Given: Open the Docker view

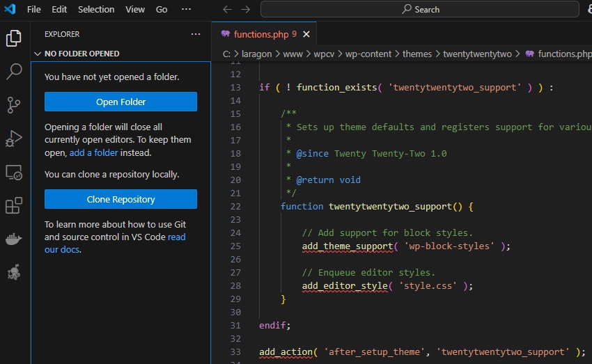Looking at the screenshot, I should point(14,239).
